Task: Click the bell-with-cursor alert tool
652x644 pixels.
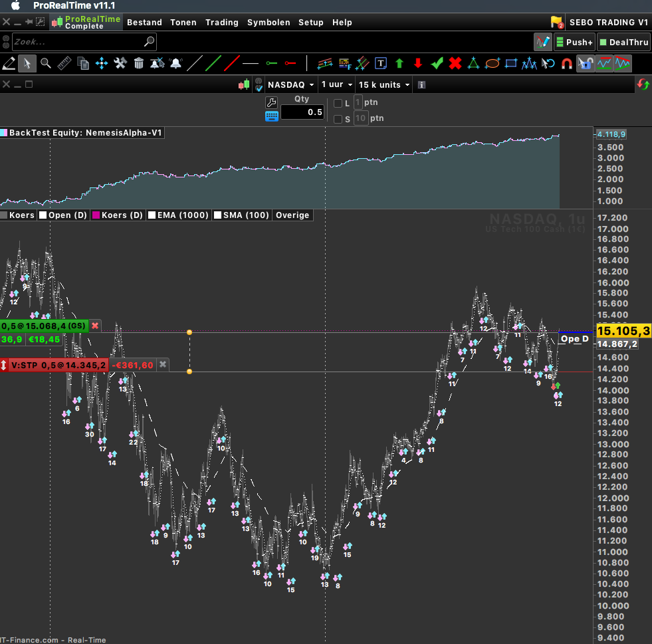Action: [x=157, y=64]
